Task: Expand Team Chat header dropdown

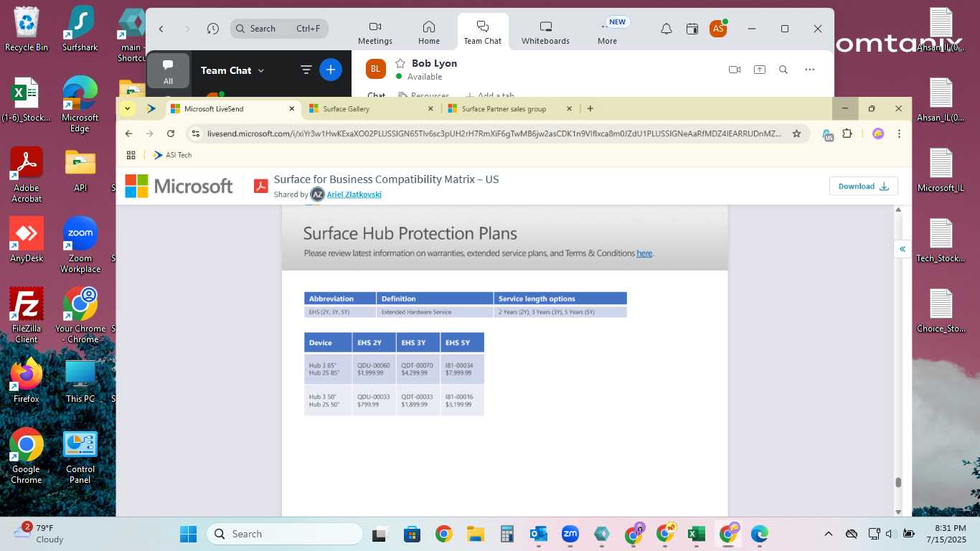Action: (260, 70)
